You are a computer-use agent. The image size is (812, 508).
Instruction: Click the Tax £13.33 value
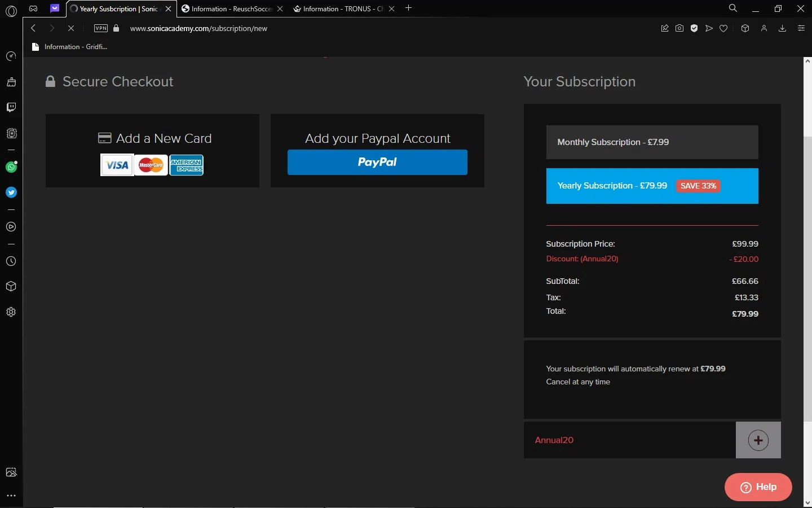point(746,297)
